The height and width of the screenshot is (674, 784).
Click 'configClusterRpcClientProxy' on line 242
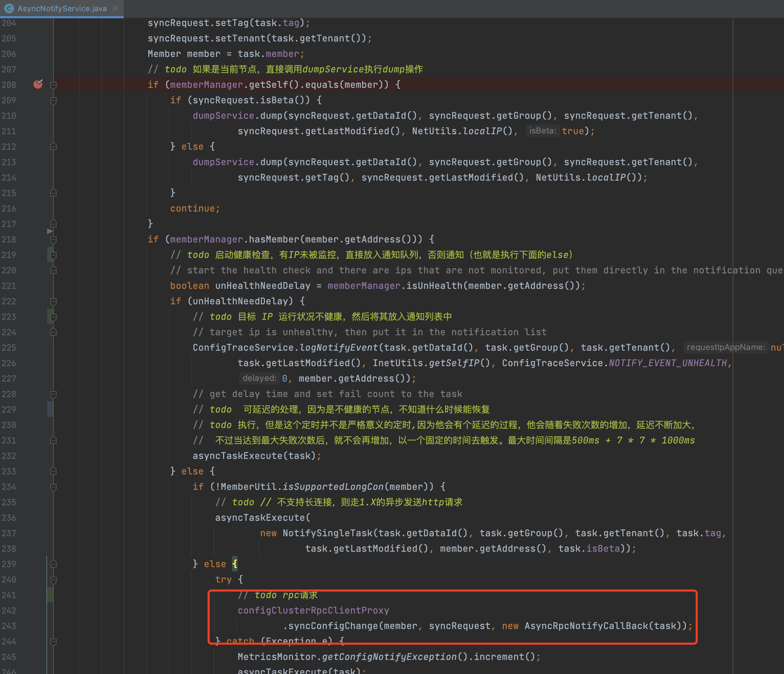tap(313, 610)
